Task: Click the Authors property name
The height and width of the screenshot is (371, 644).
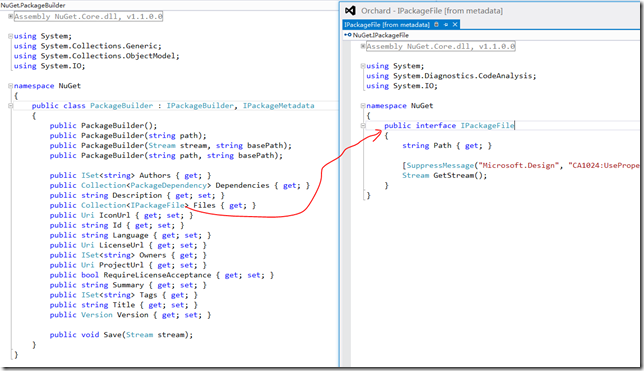Action: (155, 175)
